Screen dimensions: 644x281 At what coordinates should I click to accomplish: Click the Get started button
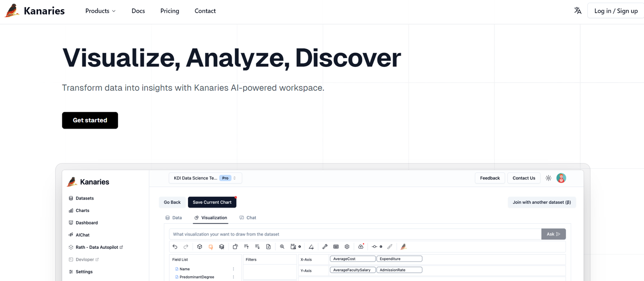click(90, 120)
